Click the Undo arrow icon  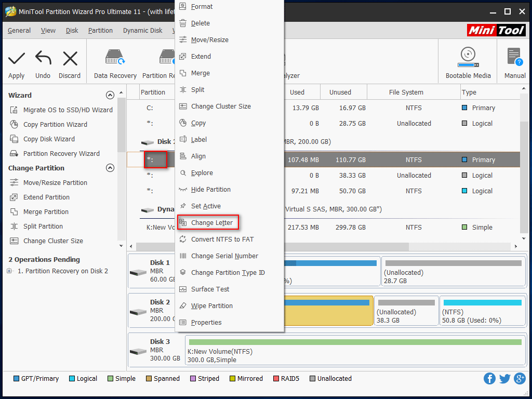(43, 58)
